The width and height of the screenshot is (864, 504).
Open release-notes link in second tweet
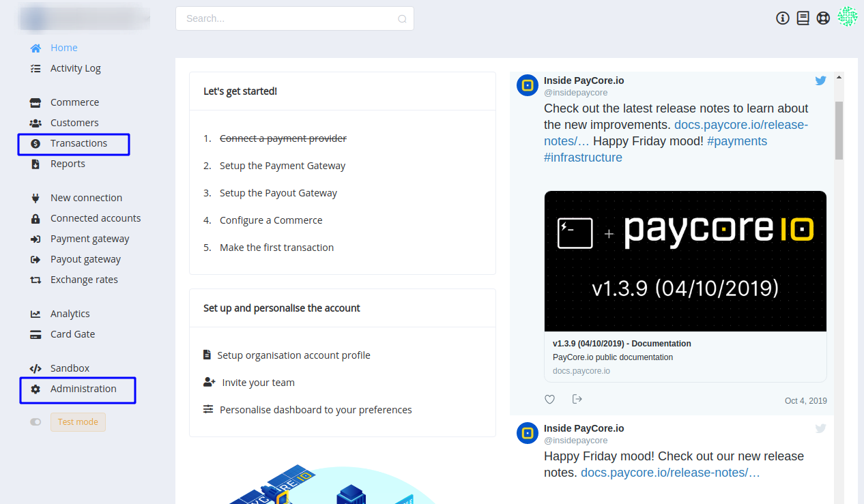pyautogui.click(x=670, y=473)
